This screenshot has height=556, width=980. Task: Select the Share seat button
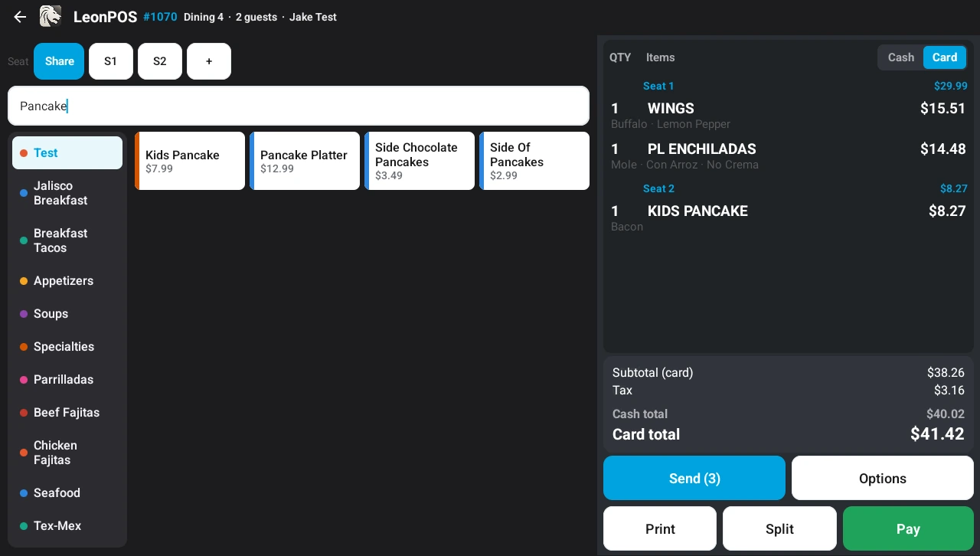pyautogui.click(x=59, y=61)
